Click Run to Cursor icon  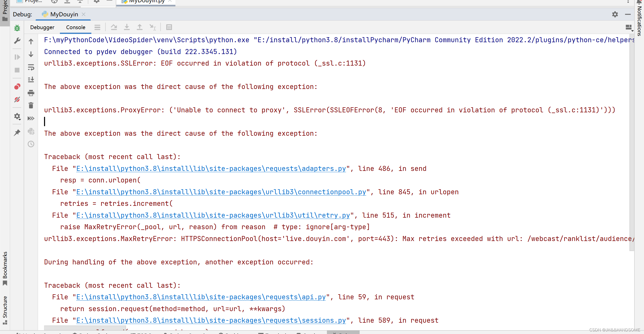pos(153,27)
